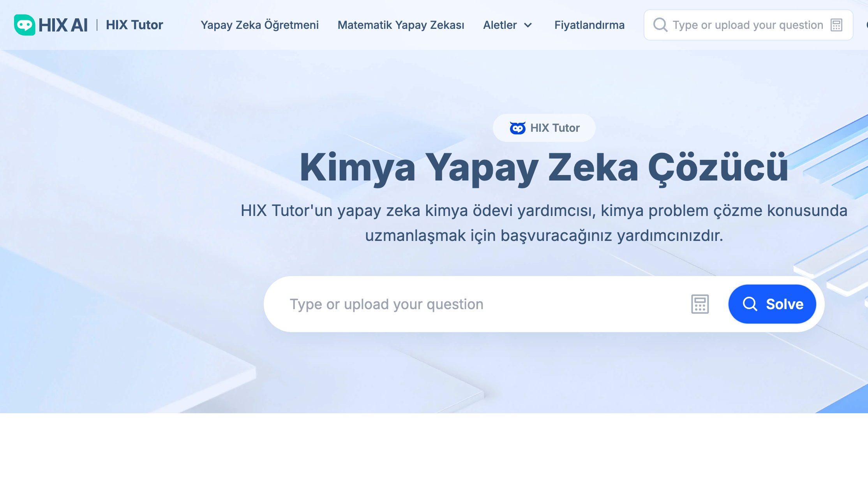The image size is (868, 499).
Task: Click the blue Solve button
Action: 772,304
